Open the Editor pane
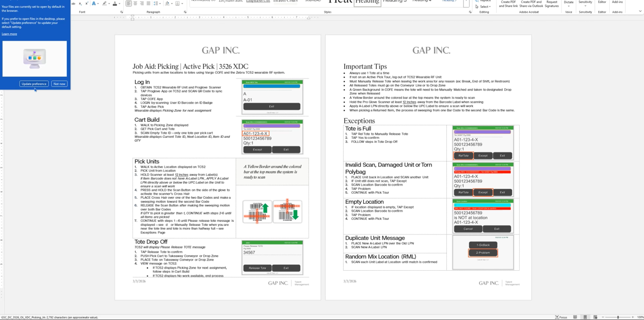 (602, 3)
